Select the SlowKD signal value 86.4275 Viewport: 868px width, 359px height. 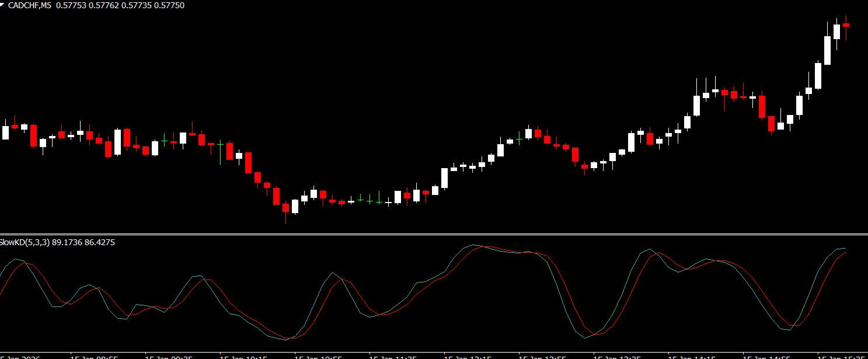pos(99,242)
